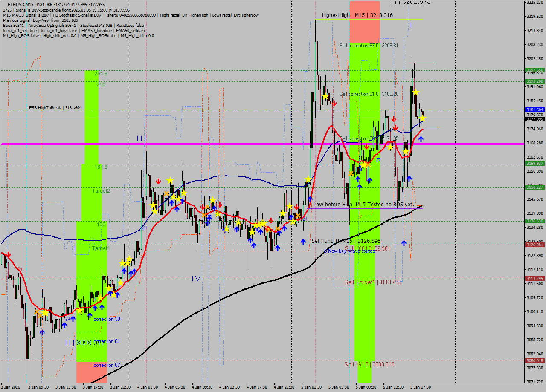Click the yellow star at the latest candle peak
Viewport: 546px width, 392px height.
pyautogui.click(x=416, y=92)
